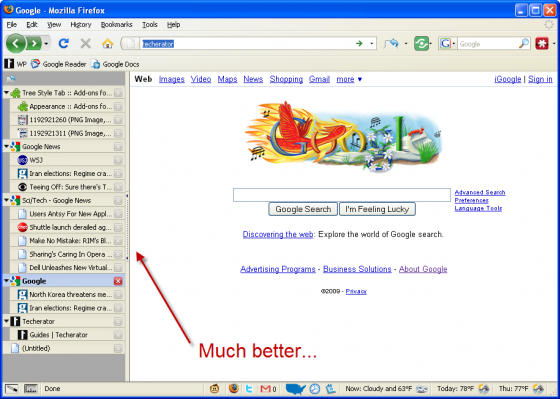This screenshot has width=560, height=399.
Task: Close the Google tab with red X
Action: pyautogui.click(x=118, y=281)
